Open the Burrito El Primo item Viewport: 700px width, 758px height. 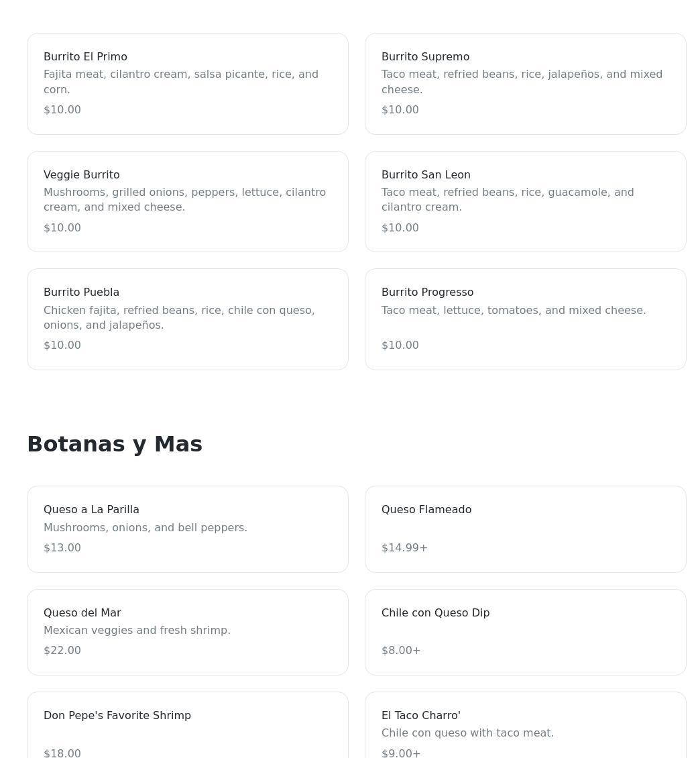click(188, 84)
